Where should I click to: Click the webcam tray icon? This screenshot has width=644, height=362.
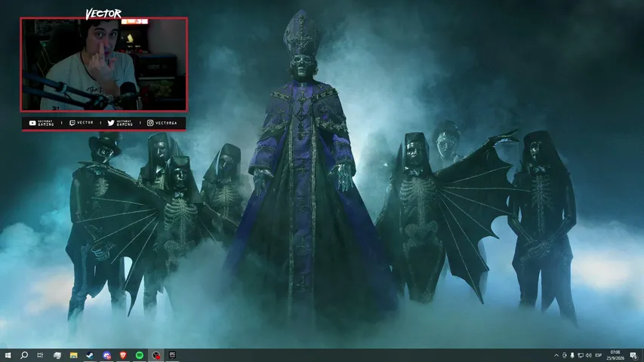(x=564, y=355)
